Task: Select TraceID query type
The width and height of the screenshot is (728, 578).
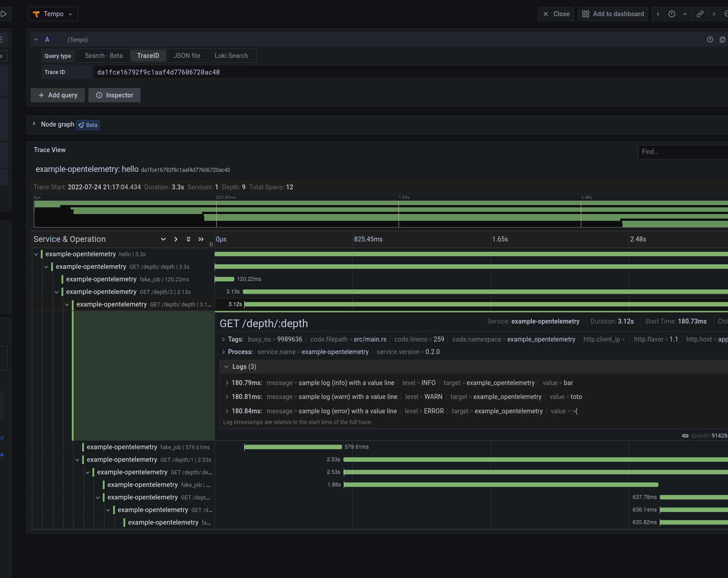Action: tap(148, 56)
